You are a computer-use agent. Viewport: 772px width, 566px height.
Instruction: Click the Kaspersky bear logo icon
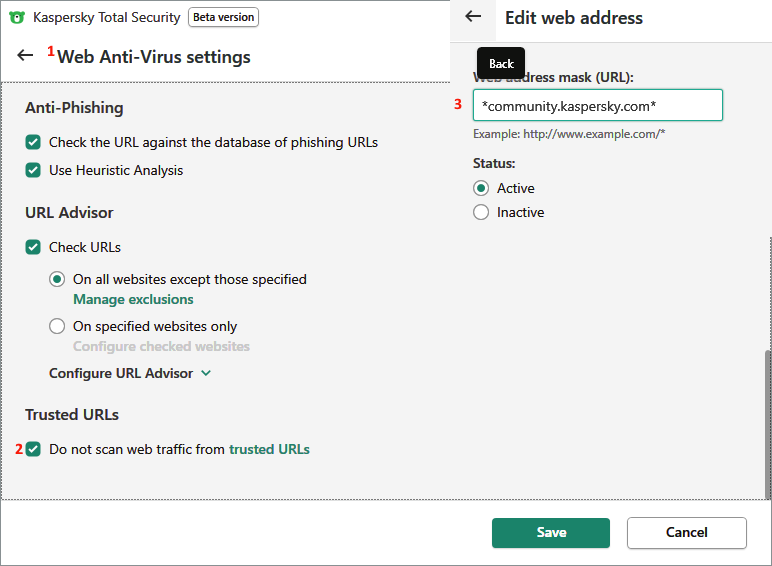click(x=17, y=17)
